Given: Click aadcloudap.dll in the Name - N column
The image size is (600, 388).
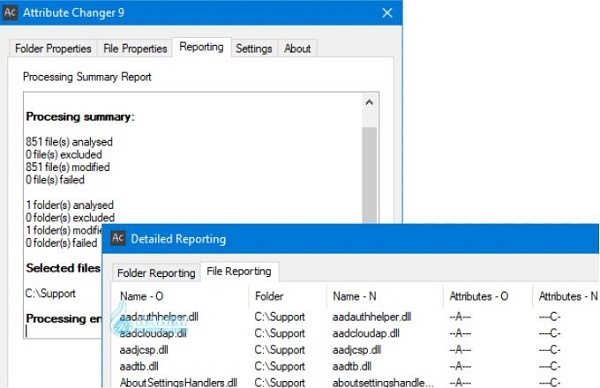Looking at the screenshot, I should point(366,333).
